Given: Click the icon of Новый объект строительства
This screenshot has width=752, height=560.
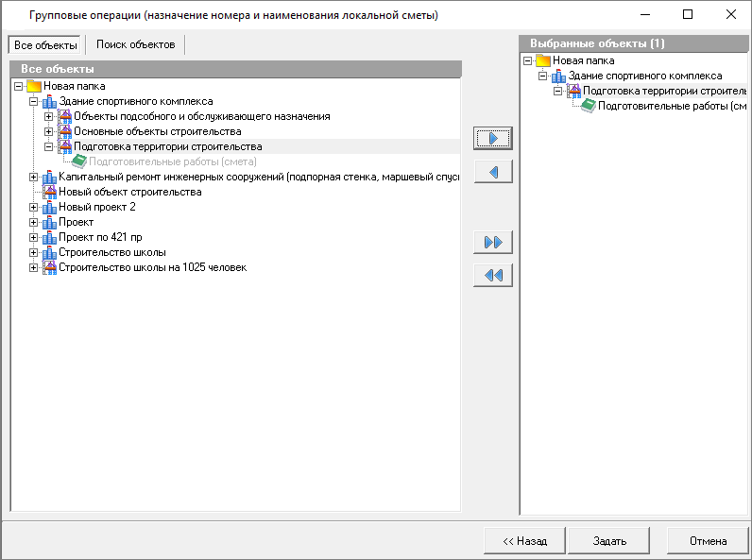Looking at the screenshot, I should (50, 192).
